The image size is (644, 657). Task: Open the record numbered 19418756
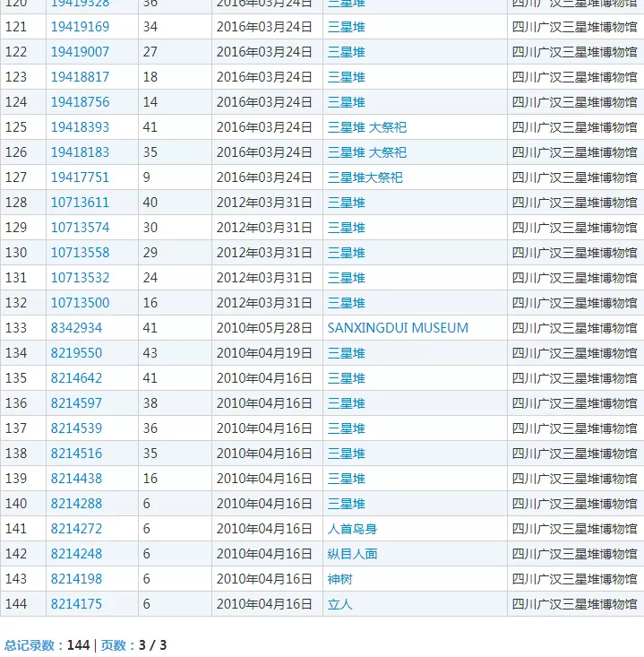(80, 102)
